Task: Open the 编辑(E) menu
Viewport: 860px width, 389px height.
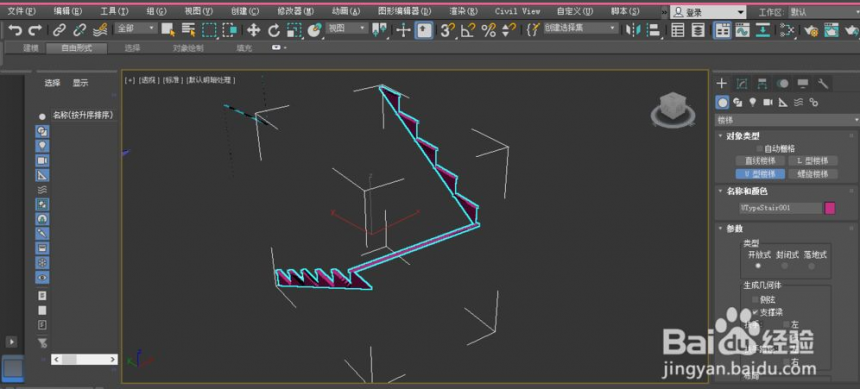Action: tap(68, 11)
